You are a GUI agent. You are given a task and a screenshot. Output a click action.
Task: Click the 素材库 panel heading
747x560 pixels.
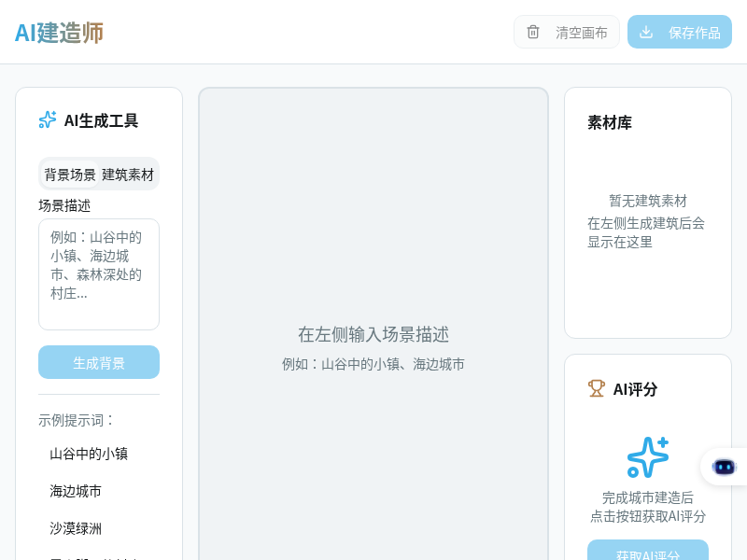[610, 122]
